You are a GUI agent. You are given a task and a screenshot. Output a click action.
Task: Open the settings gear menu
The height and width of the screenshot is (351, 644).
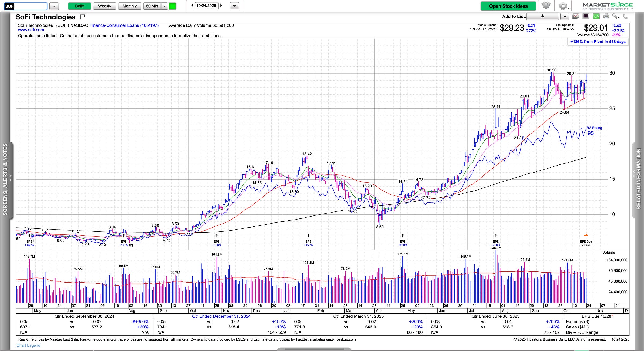[x=563, y=6]
